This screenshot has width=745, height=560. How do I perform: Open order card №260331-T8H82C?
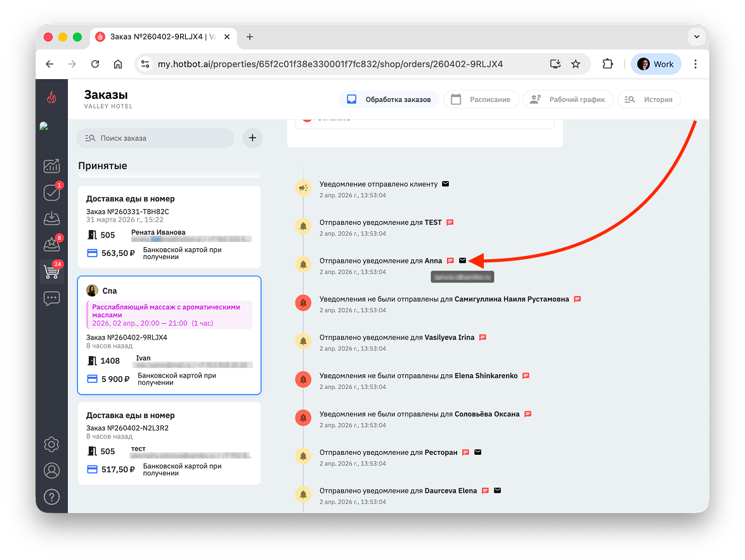point(169,227)
